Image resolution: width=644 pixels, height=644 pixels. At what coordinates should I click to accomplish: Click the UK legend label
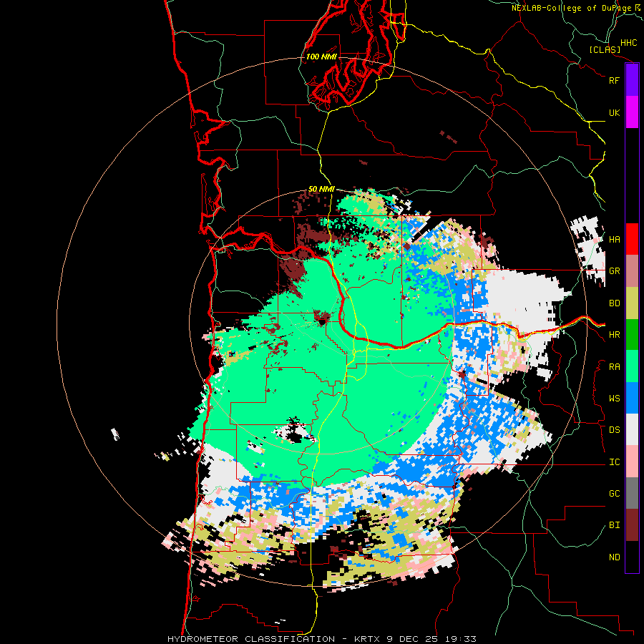click(614, 112)
